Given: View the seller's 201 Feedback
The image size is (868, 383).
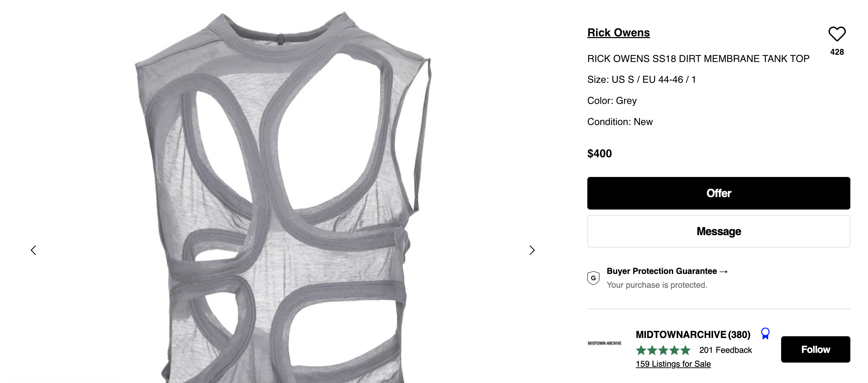Looking at the screenshot, I should (x=725, y=350).
